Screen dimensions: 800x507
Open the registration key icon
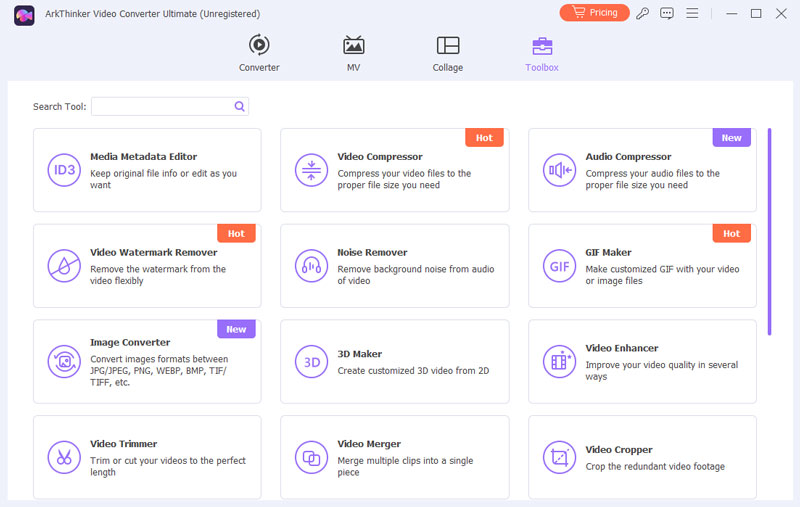642,13
